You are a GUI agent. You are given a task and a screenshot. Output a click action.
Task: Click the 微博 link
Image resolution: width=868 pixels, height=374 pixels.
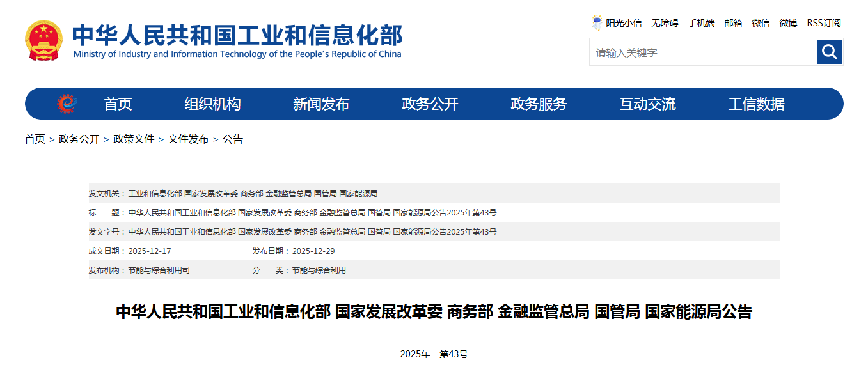pos(788,23)
